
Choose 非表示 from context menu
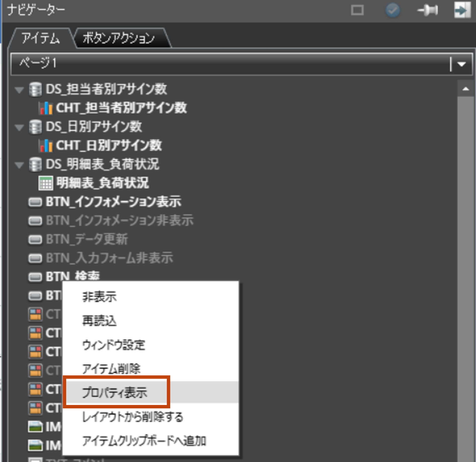[150, 297]
